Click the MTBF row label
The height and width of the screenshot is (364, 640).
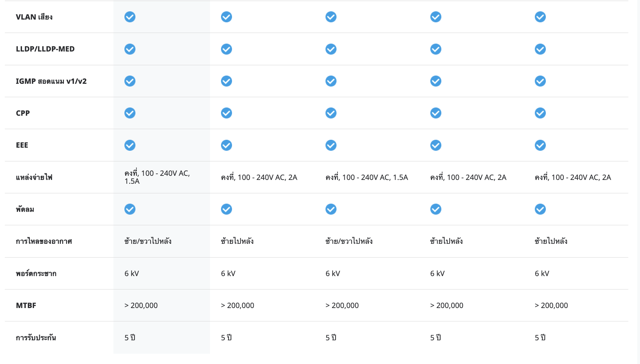point(26,306)
